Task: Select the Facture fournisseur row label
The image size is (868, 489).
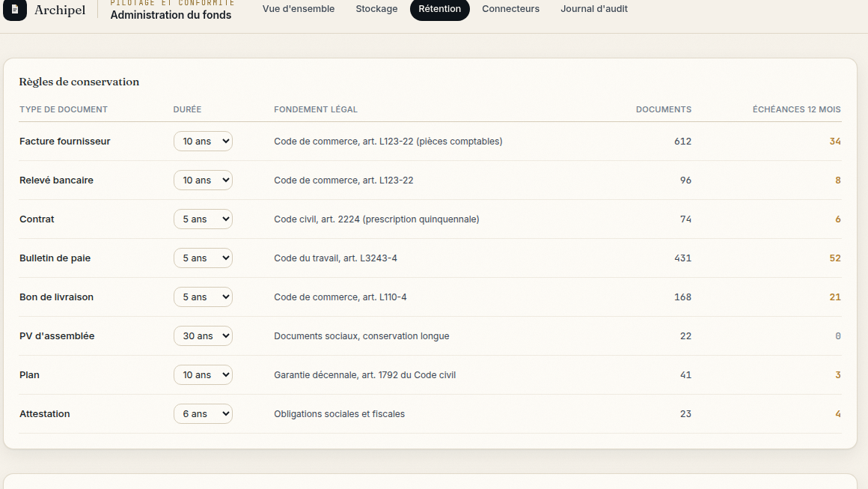Action: (65, 142)
